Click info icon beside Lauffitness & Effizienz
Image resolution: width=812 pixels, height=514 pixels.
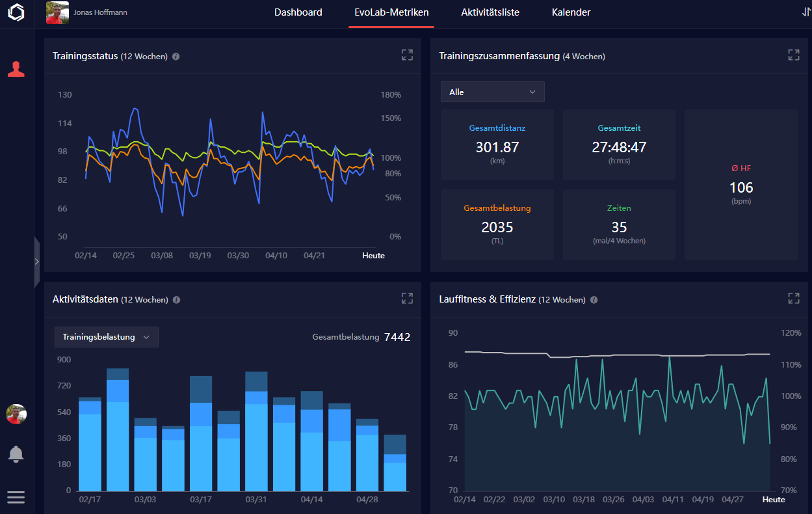pos(594,300)
